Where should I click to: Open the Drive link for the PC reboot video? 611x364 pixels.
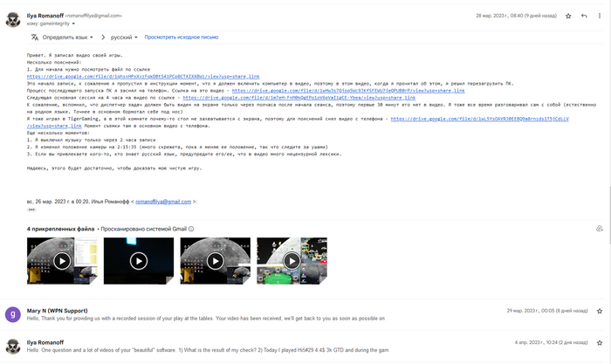(348, 91)
